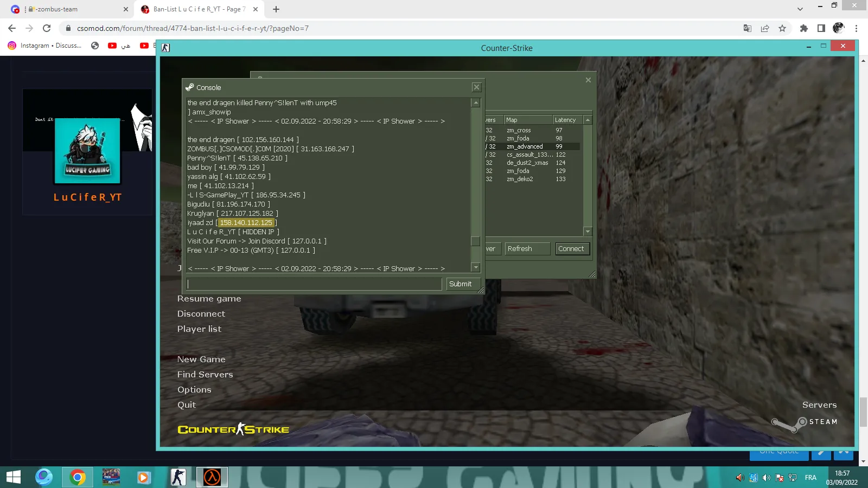The height and width of the screenshot is (488, 868).
Task: Select the zm_deko2 server row
Action: [x=534, y=179]
